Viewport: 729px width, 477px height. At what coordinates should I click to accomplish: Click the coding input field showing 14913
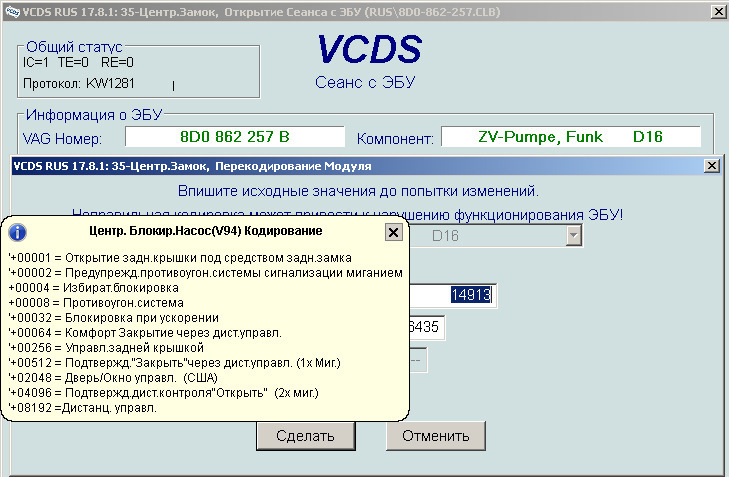click(453, 295)
